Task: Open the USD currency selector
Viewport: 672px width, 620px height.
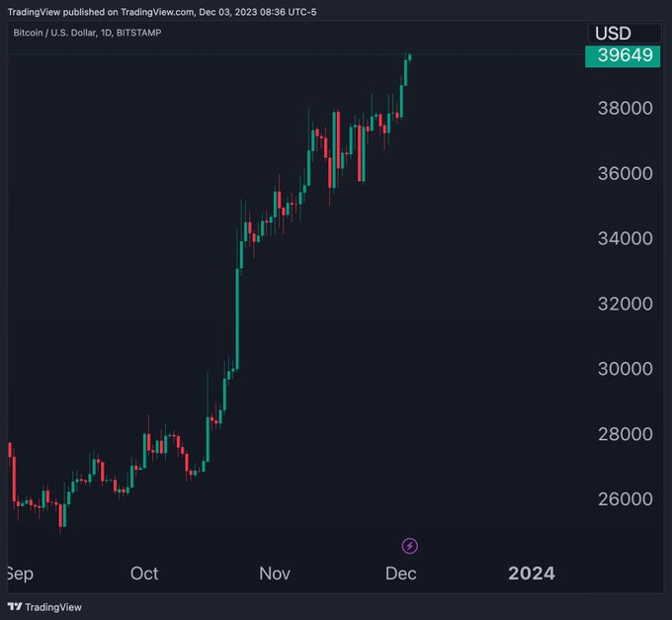Action: coord(624,34)
